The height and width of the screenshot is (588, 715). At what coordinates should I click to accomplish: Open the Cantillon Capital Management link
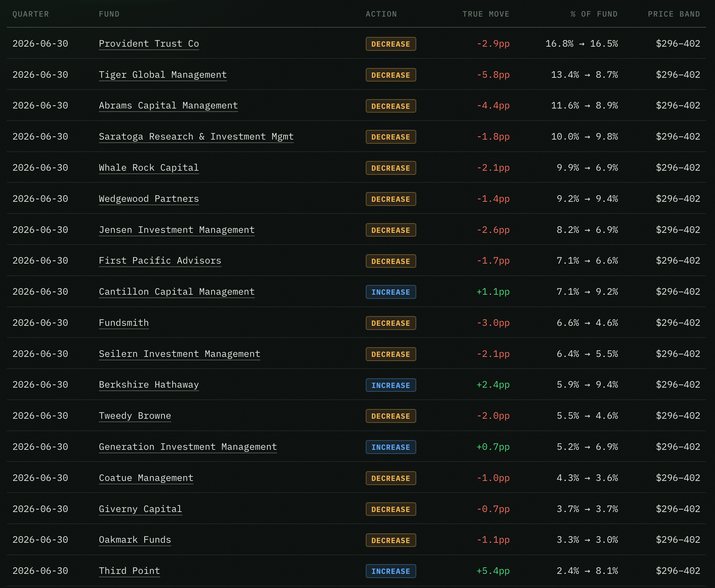click(x=177, y=292)
